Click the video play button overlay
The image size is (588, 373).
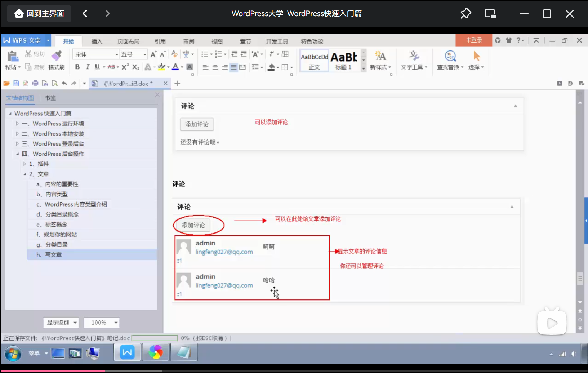tap(552, 322)
